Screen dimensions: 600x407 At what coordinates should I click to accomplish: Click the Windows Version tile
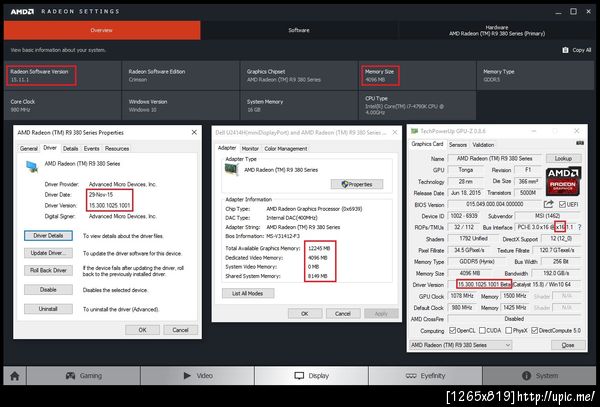click(181, 105)
